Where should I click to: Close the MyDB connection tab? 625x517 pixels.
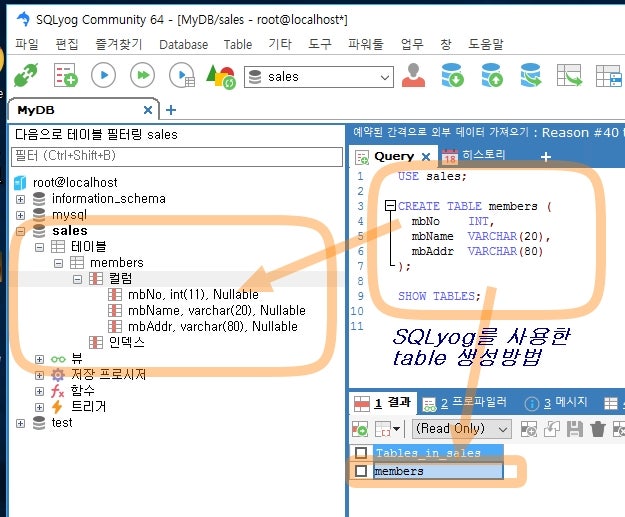[148, 110]
